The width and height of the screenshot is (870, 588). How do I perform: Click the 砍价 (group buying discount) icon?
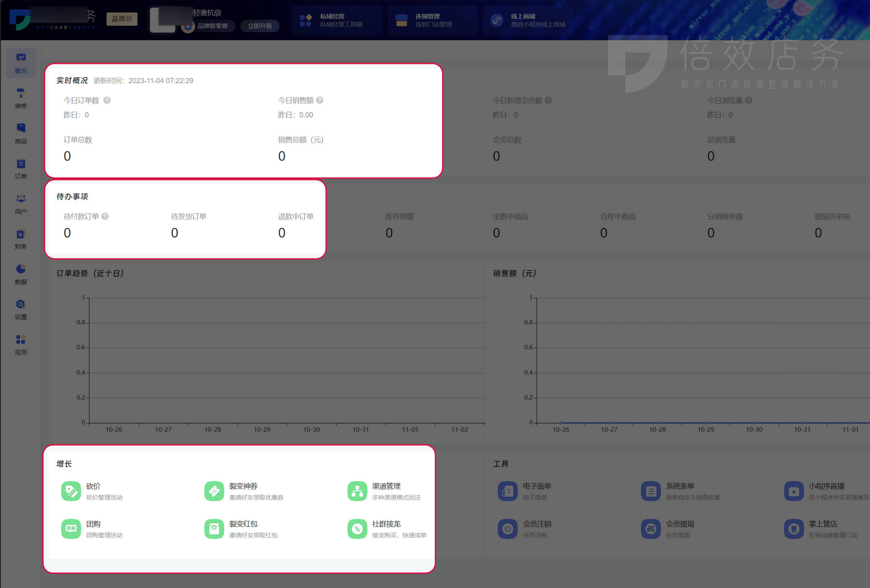72,491
